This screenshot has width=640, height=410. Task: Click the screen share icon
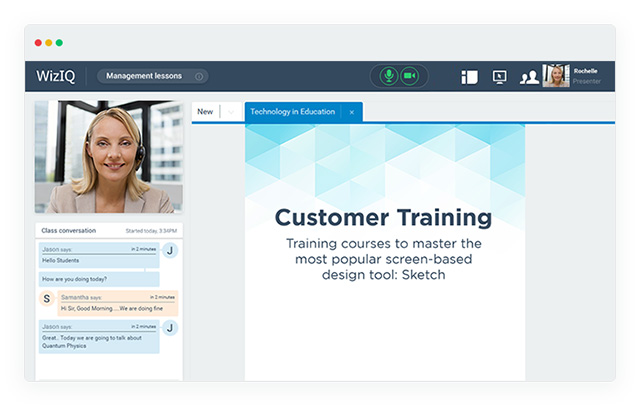[x=500, y=77]
